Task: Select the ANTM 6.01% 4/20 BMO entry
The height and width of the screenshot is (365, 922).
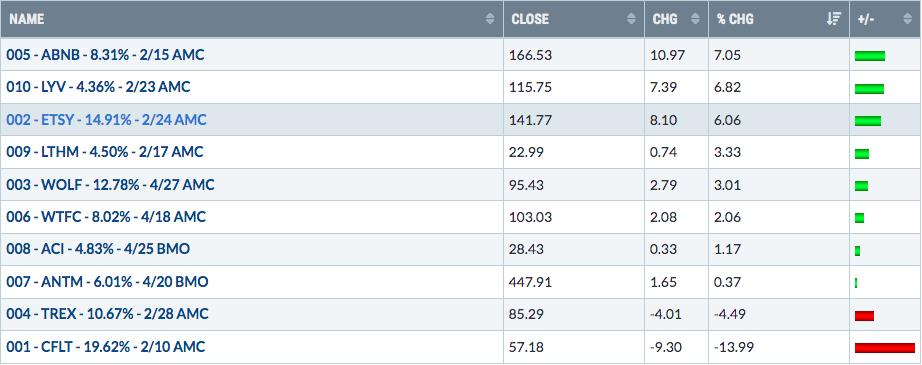Action: (107, 282)
